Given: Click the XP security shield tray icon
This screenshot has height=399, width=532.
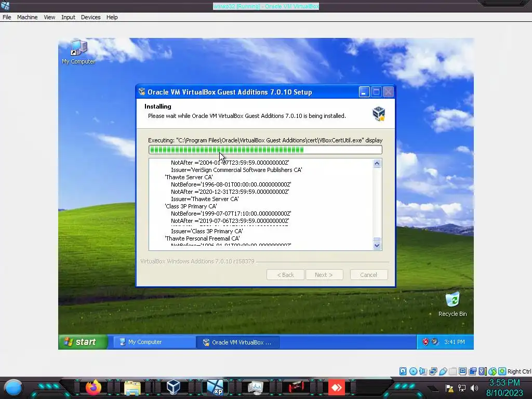Looking at the screenshot, I should 425,342.
